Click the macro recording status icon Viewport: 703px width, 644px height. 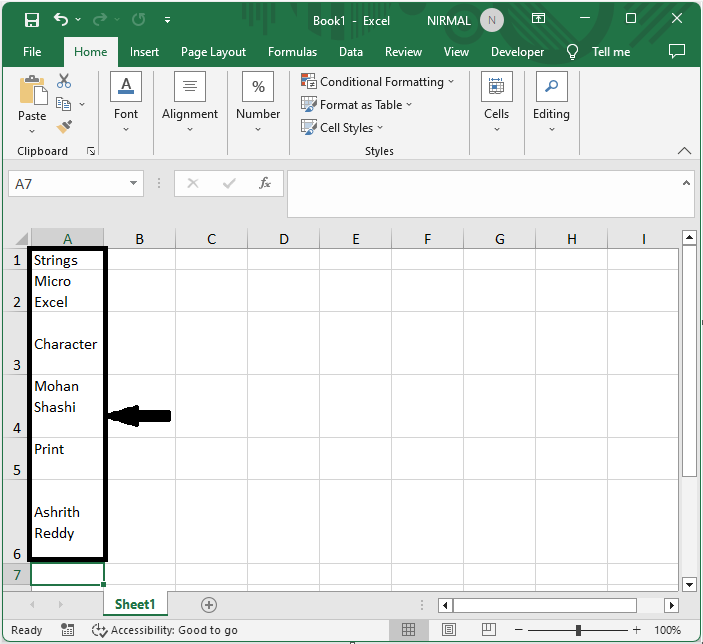click(67, 630)
